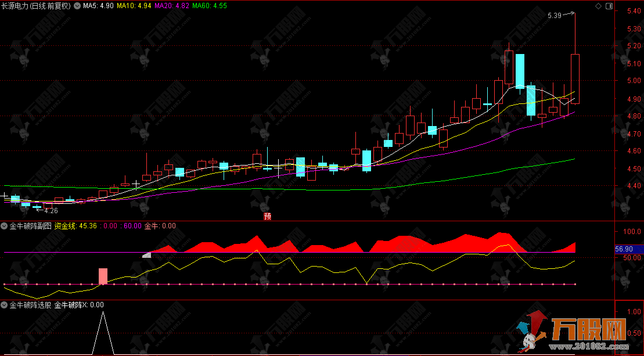Viewport: 644px width, 356px height.
Task: Click the tallest last red candlestick
Action: pyautogui.click(x=575, y=78)
